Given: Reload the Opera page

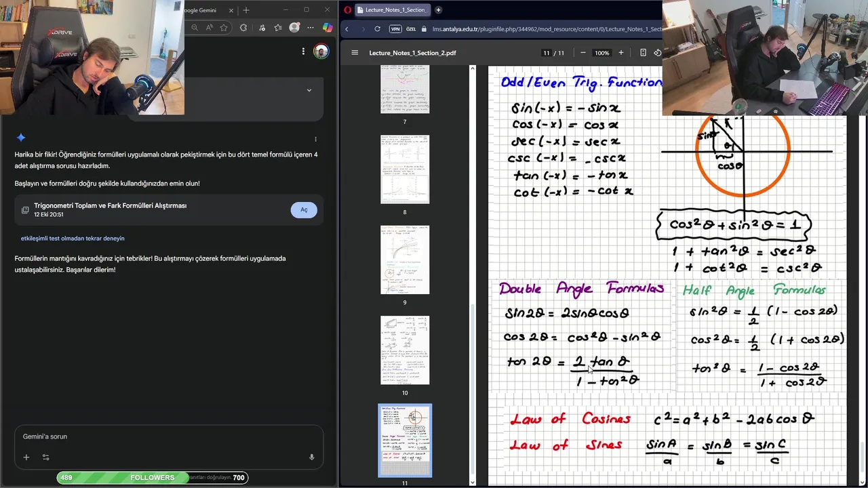Looking at the screenshot, I should click(x=378, y=29).
